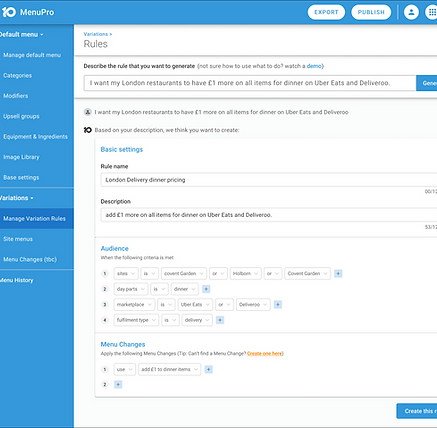The width and height of the screenshot is (437, 428).
Task: Open the demo link
Action: [314, 66]
